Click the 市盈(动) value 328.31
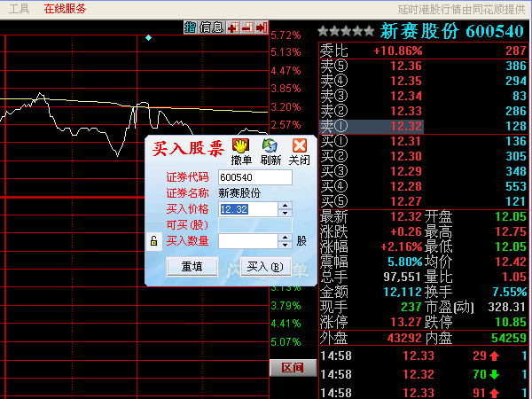This screenshot has height=399, width=532. click(507, 307)
